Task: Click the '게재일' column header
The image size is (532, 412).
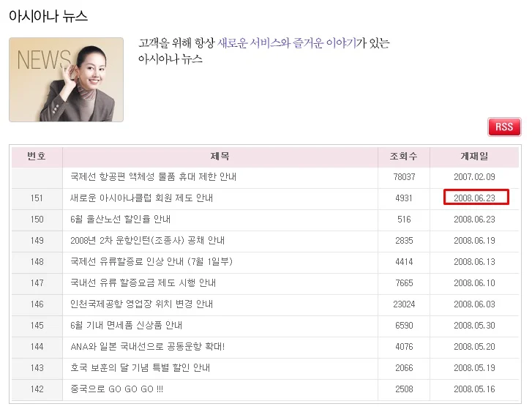Action: point(474,157)
